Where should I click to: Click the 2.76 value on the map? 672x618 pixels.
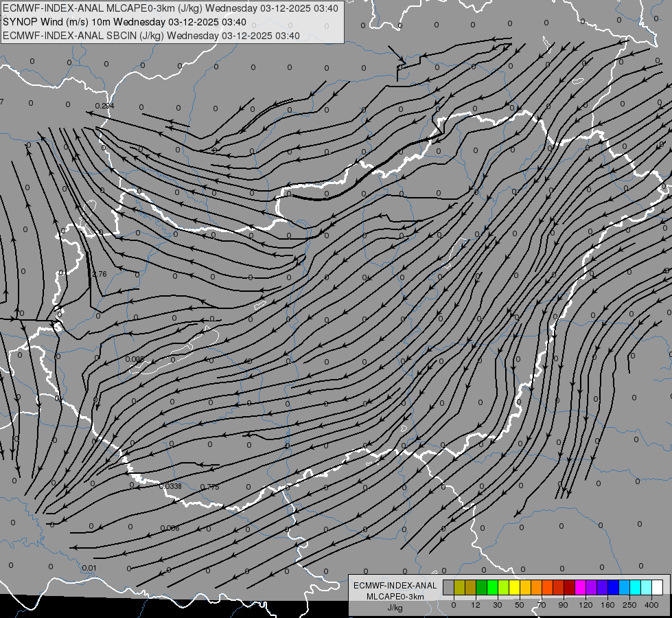[100, 274]
